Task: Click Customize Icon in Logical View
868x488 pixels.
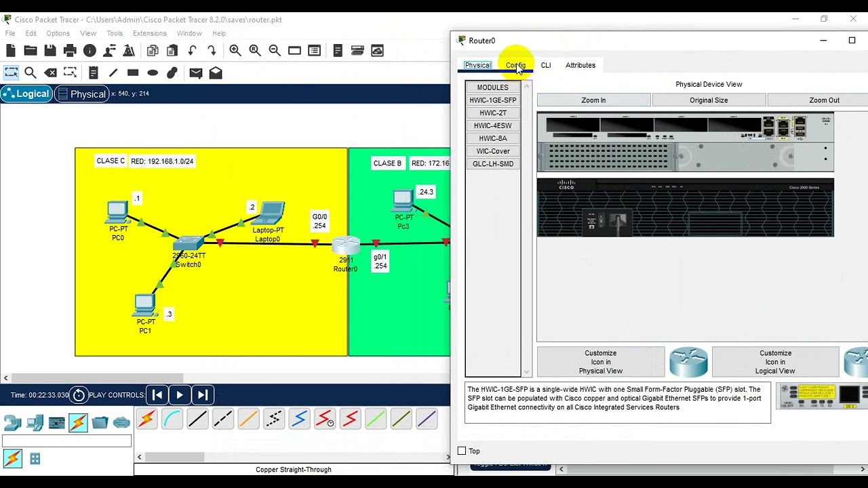Action: 775,362
